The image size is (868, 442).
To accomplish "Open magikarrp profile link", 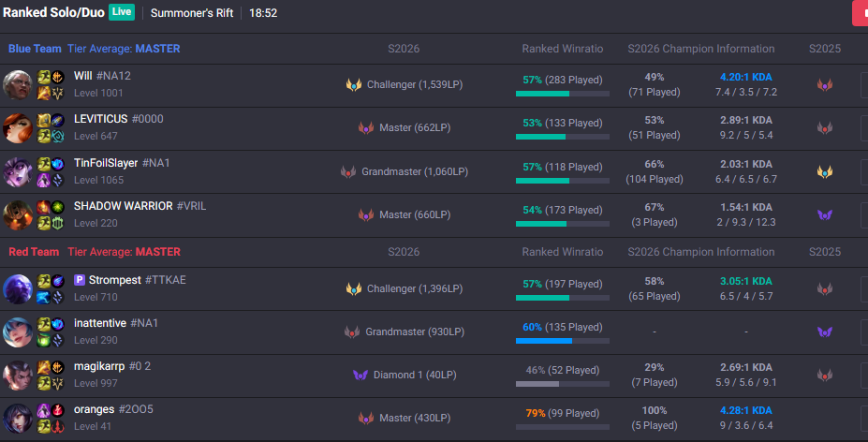I will pos(112,366).
